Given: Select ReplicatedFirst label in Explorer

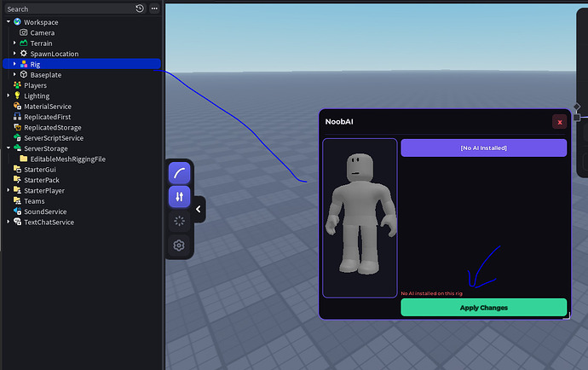Looking at the screenshot, I should pyautogui.click(x=47, y=117).
